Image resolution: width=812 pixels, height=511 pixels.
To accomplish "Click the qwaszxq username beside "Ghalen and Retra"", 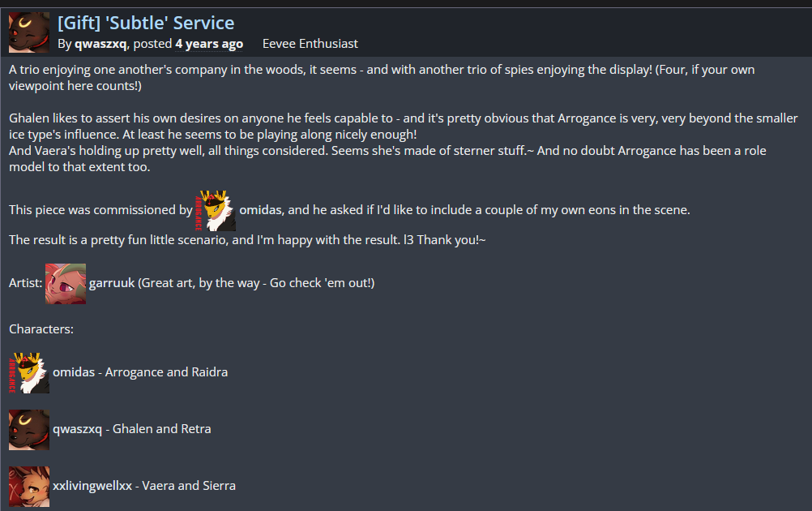I will point(77,429).
